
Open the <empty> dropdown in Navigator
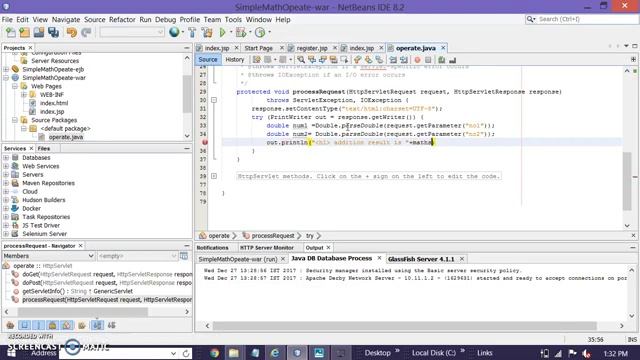tap(138, 256)
